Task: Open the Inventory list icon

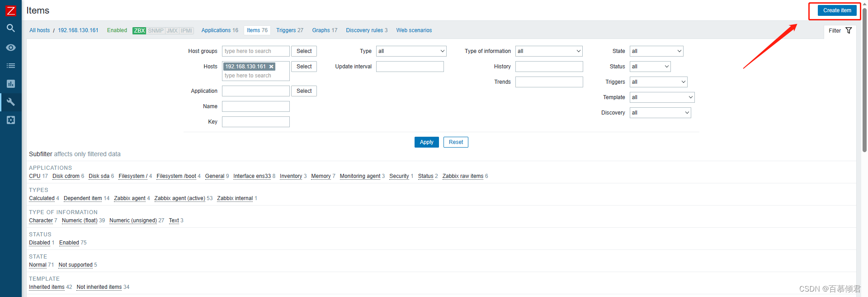Action: 11,66
